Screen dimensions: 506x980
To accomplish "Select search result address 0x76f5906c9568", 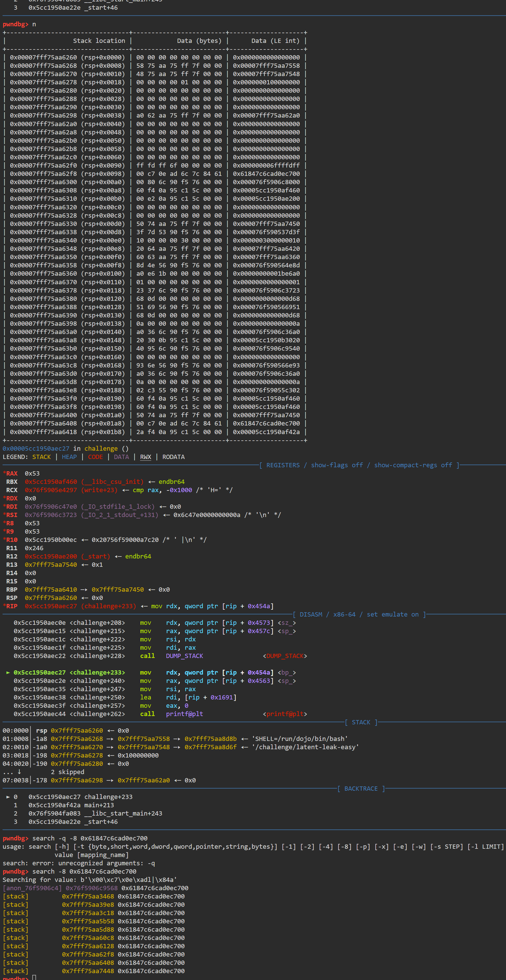I will click(x=92, y=888).
